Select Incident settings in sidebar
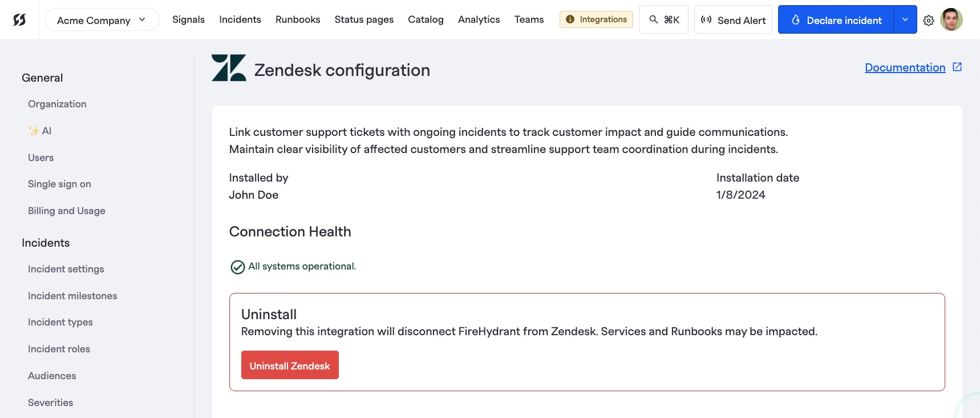The height and width of the screenshot is (418, 980). tap(66, 269)
